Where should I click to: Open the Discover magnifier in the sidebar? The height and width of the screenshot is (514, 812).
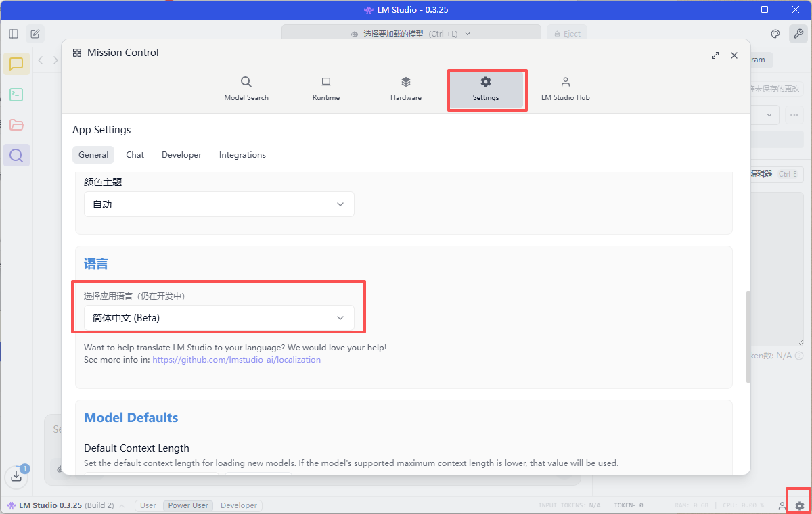point(16,156)
